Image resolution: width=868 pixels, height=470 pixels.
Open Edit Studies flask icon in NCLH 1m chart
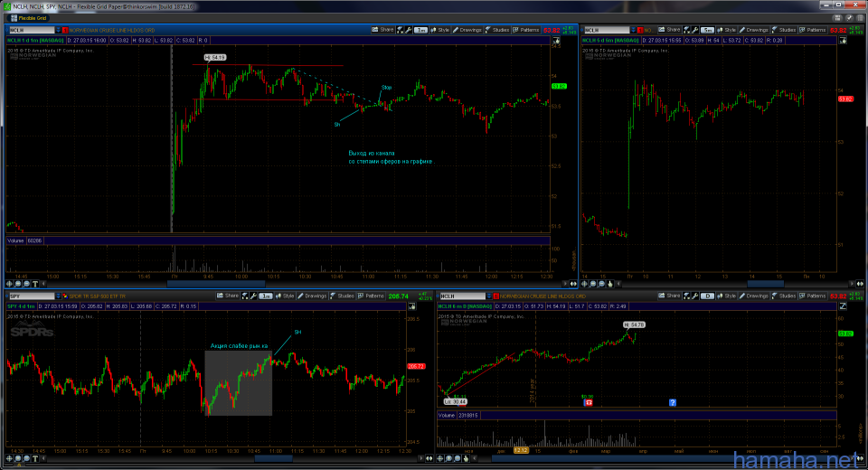coord(401,30)
